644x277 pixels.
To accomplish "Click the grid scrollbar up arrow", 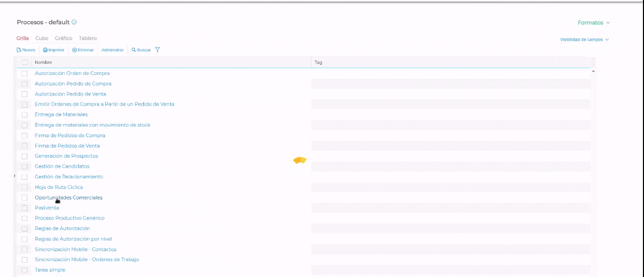I will tap(593, 71).
